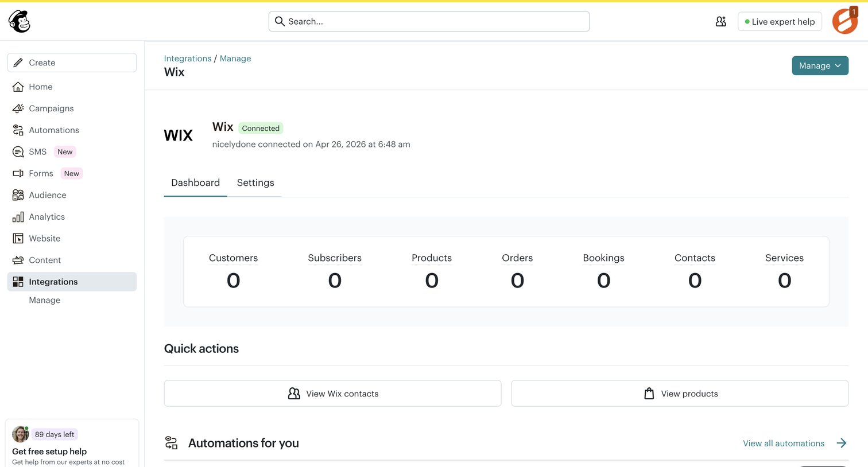Click the Bookings stat label

603,258
